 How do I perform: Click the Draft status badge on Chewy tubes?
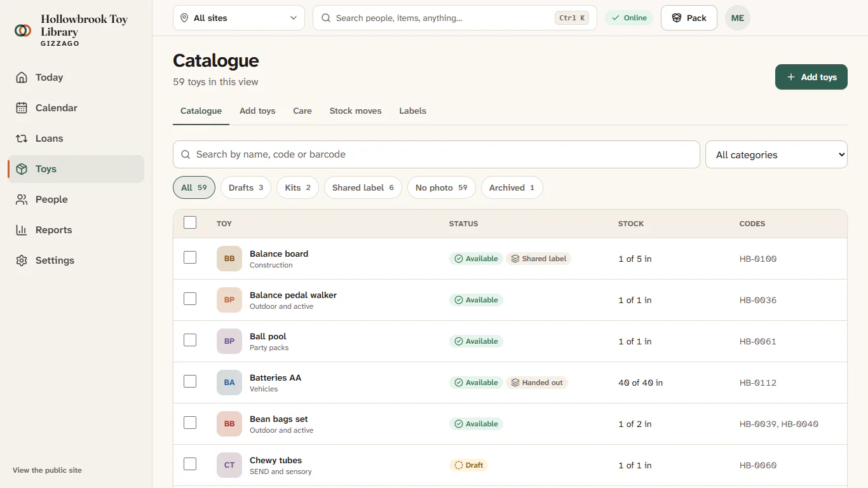468,465
